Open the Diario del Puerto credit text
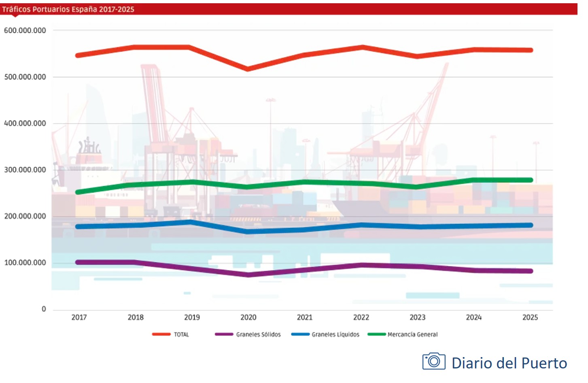The width and height of the screenshot is (588, 383). pyautogui.click(x=509, y=363)
